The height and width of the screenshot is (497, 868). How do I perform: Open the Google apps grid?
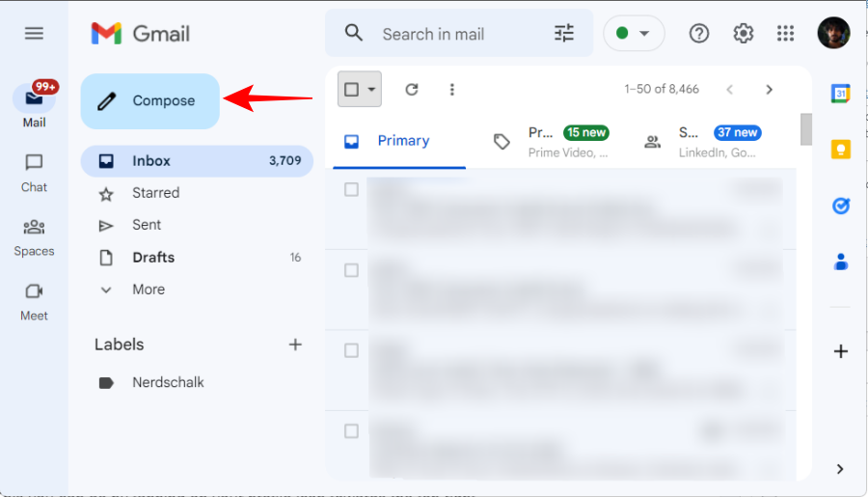tap(785, 33)
